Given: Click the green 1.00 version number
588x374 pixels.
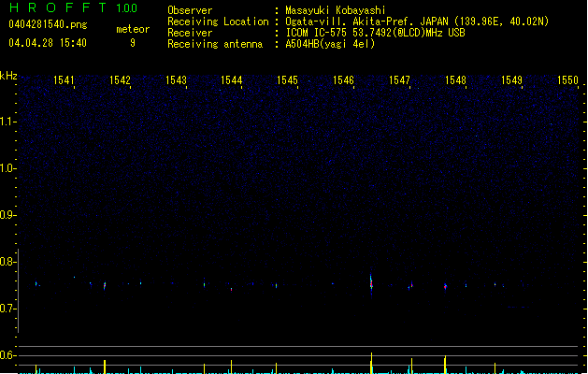Looking at the screenshot, I should pos(126,8).
